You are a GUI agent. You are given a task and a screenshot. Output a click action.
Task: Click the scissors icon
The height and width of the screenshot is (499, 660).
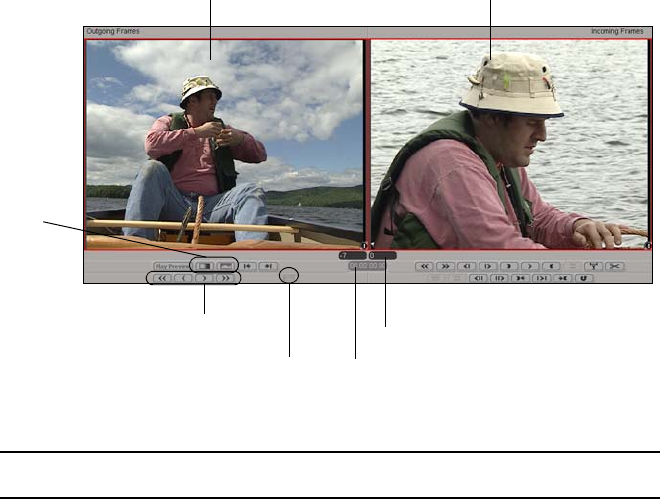point(615,266)
